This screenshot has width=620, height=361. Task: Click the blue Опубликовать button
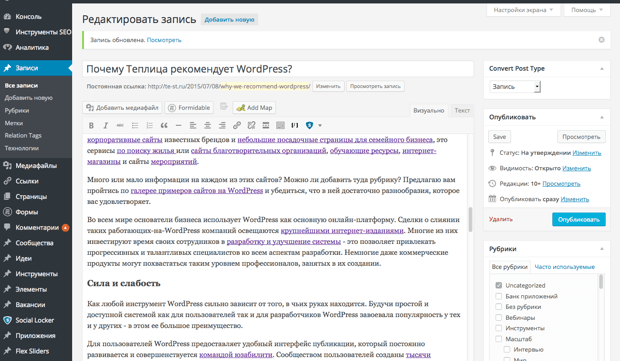click(578, 219)
